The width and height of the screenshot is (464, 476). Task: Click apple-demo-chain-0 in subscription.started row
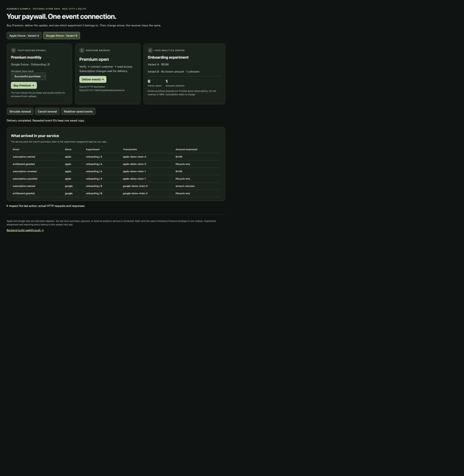point(134,157)
